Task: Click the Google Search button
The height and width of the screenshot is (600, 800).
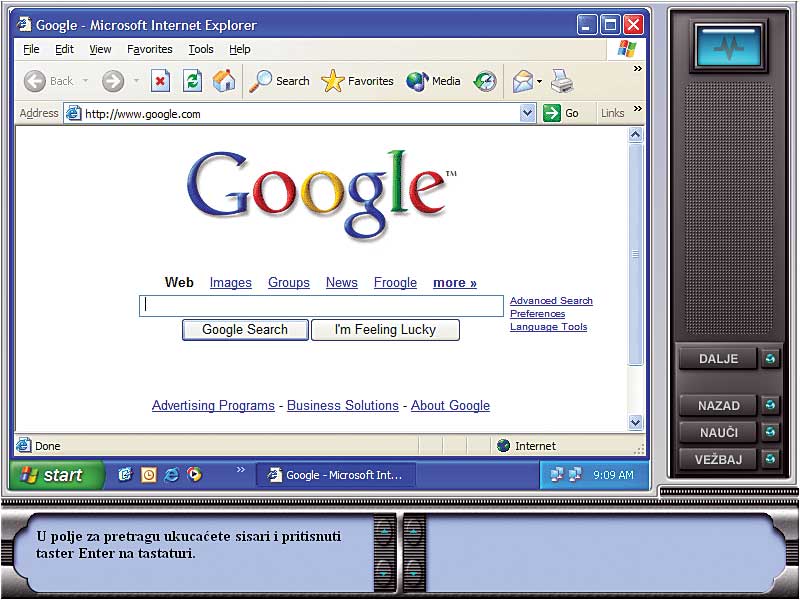Action: click(245, 330)
